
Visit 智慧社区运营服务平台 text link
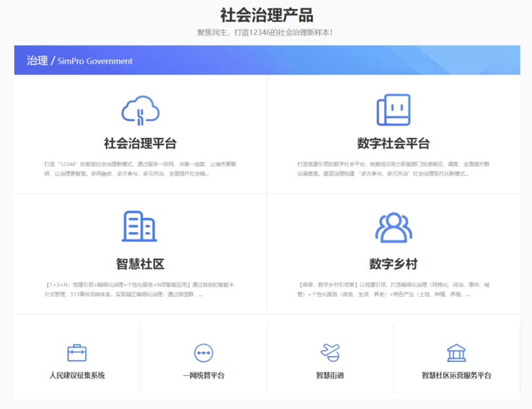click(456, 375)
